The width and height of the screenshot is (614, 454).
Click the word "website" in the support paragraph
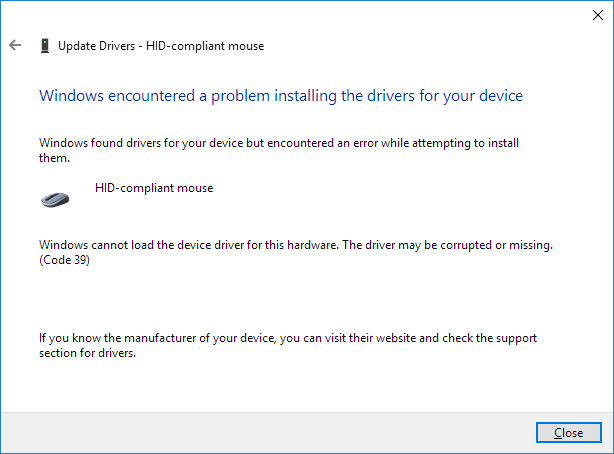click(x=396, y=338)
